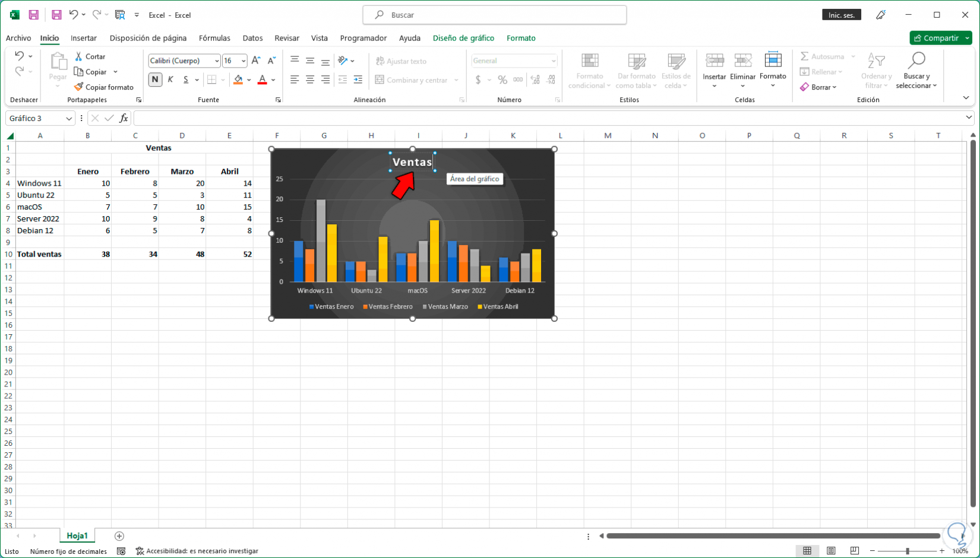The width and height of the screenshot is (980, 558).
Task: Click the insert function fx icon
Action: (x=124, y=118)
